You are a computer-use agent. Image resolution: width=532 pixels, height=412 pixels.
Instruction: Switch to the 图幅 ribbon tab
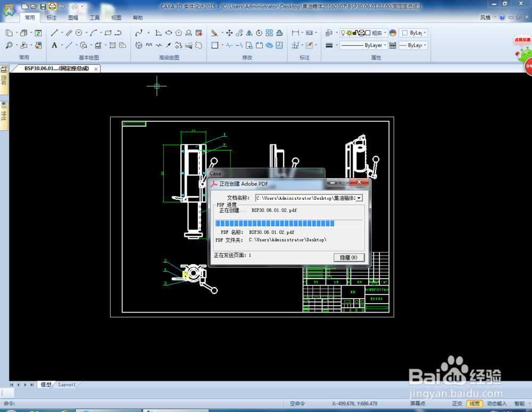(73, 18)
